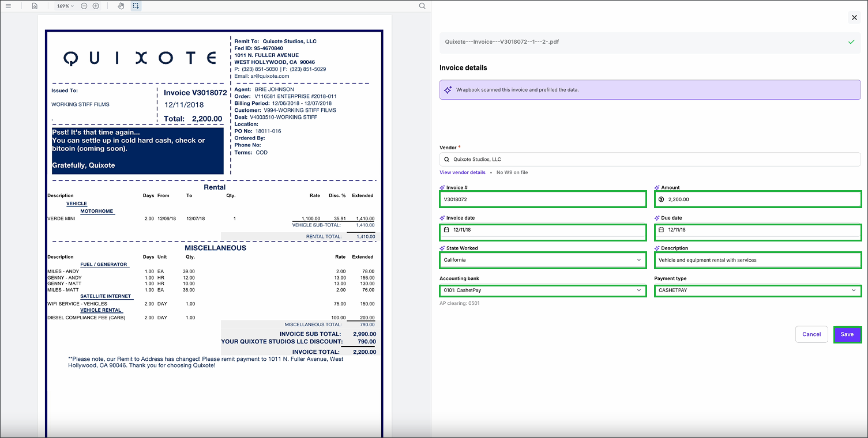Click the Cancel button
The image size is (868, 438).
(811, 334)
